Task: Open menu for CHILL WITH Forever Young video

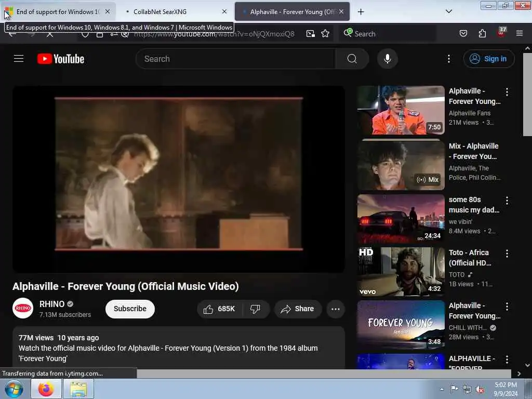Action: point(507,307)
